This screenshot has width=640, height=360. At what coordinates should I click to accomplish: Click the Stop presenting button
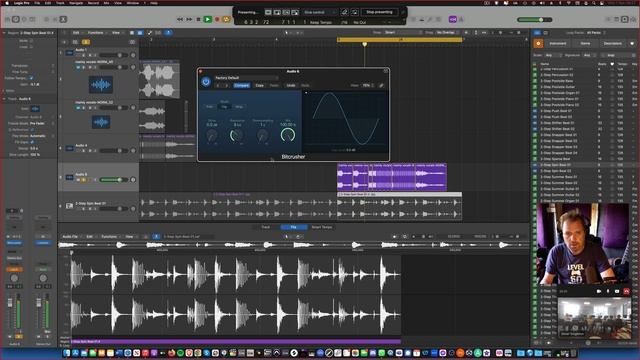click(379, 12)
